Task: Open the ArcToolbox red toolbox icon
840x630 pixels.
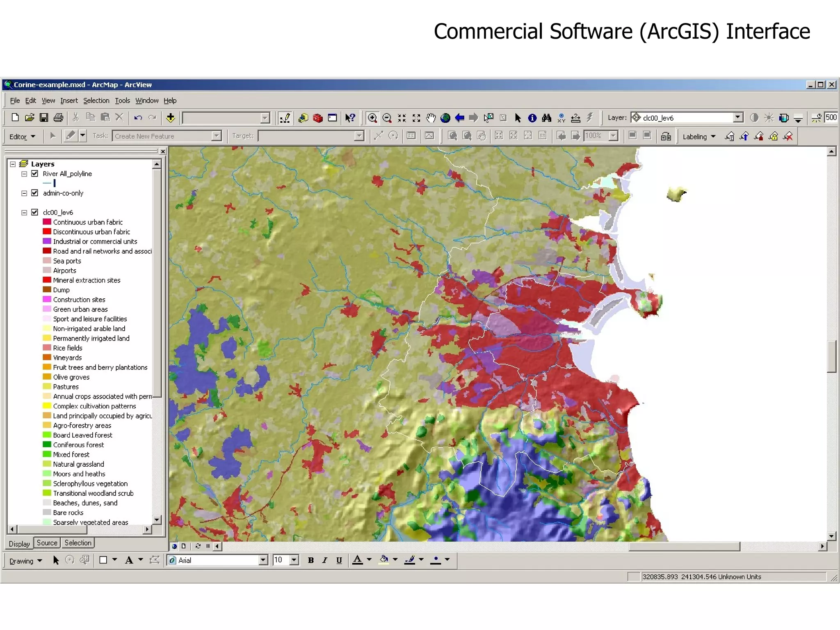Action: (318, 118)
